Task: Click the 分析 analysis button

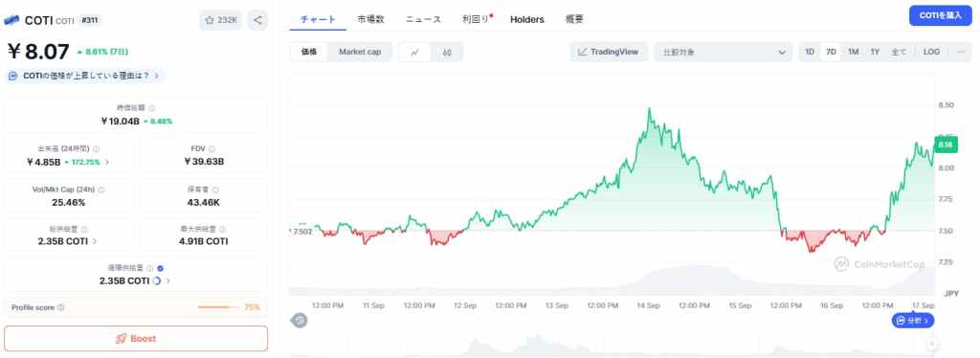Action: pos(912,321)
